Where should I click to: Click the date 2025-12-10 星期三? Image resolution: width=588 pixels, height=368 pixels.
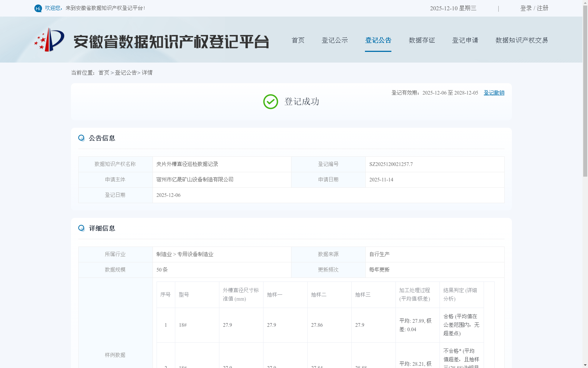click(x=453, y=8)
